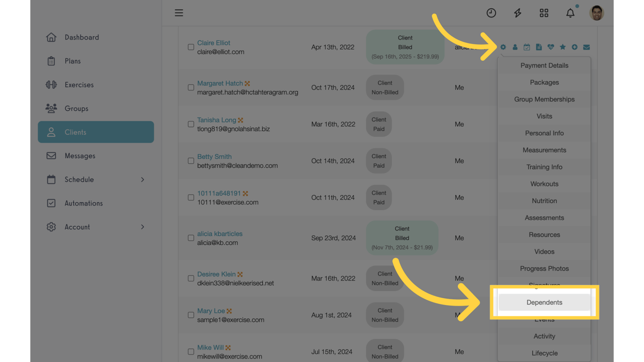This screenshot has width=644, height=362.
Task: Click the heartbeat icon on Claire Elliot's row
Action: [x=551, y=47]
